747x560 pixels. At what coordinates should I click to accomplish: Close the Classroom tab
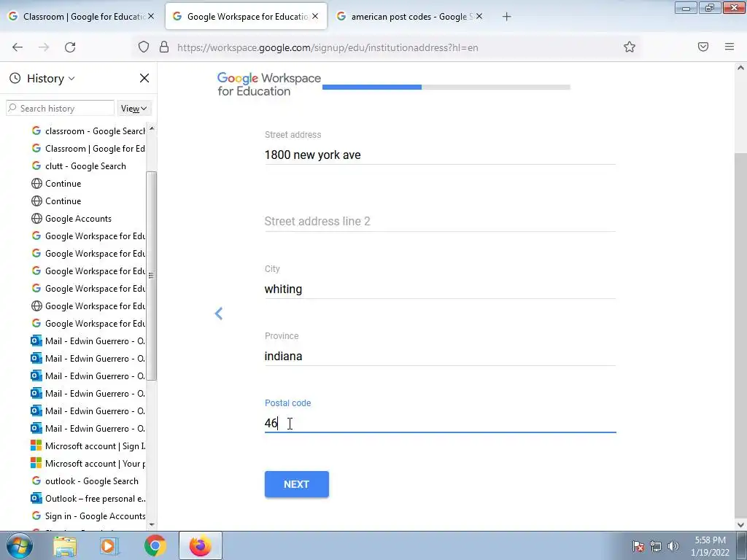coord(151,16)
